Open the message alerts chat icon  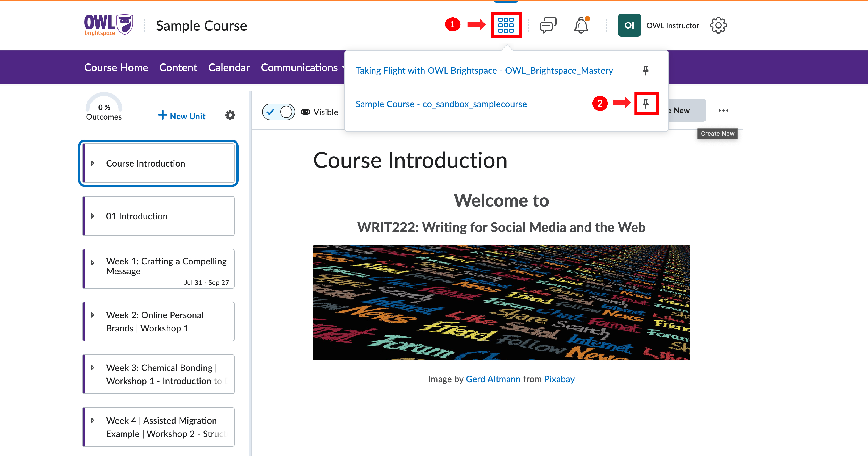548,25
